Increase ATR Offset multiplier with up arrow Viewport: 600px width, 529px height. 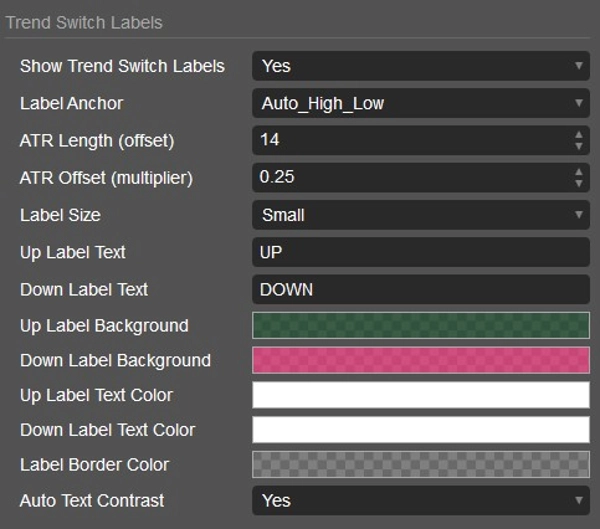point(579,171)
